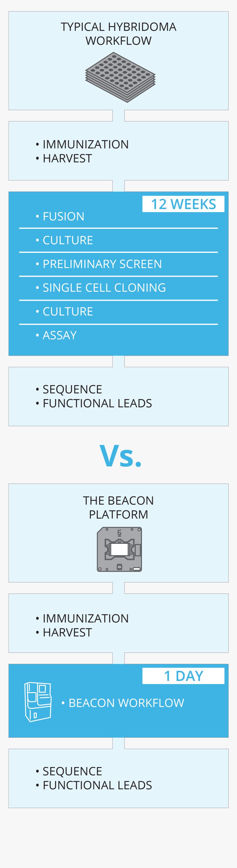Select the PRELIMINARY SCREEN step
This screenshot has height=868, width=237.
tap(102, 264)
